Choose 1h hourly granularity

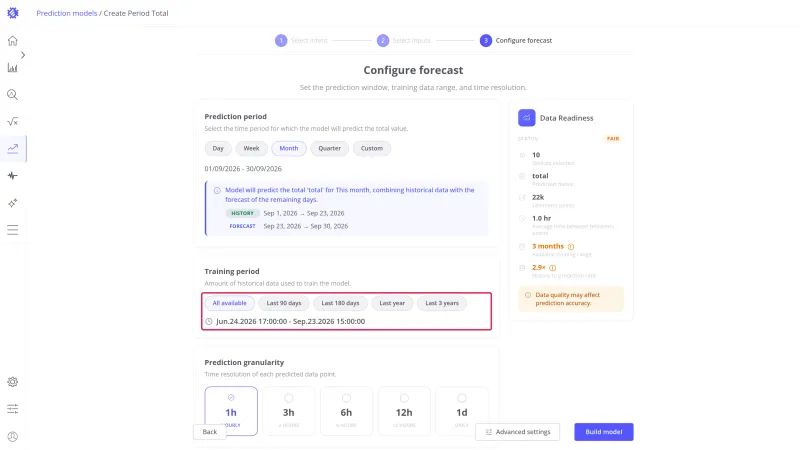(x=231, y=411)
